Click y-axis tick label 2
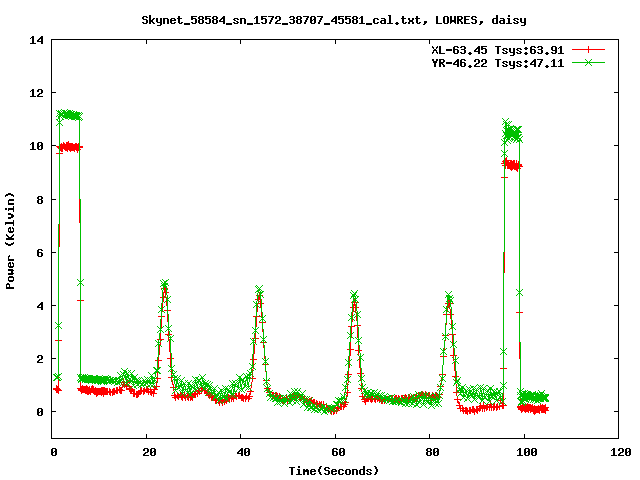Viewport: 640px width, 480px height. click(x=40, y=359)
